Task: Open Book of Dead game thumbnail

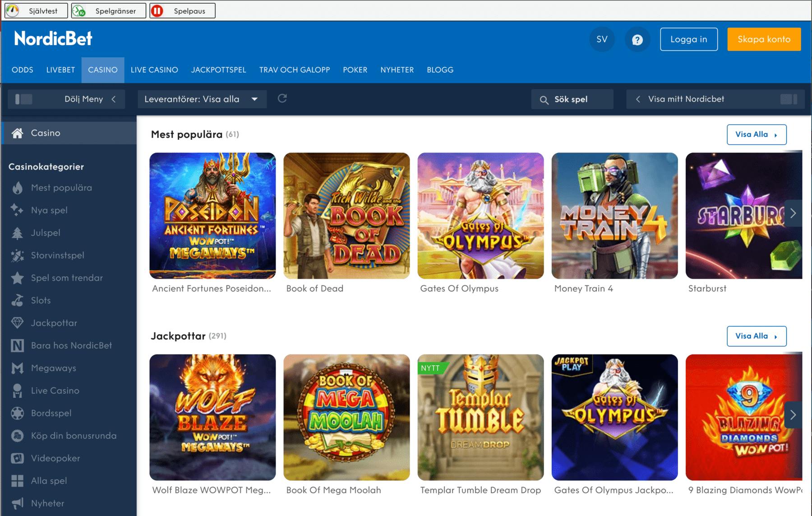Action: [x=346, y=216]
